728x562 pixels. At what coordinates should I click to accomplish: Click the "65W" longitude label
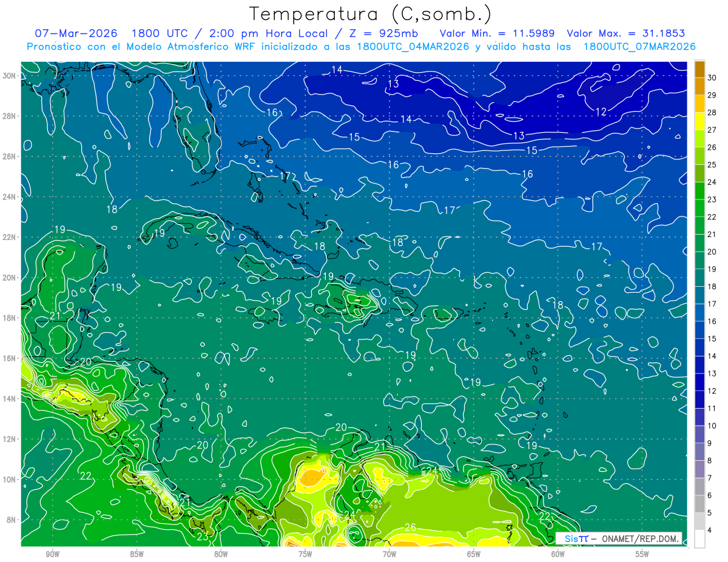tap(474, 554)
